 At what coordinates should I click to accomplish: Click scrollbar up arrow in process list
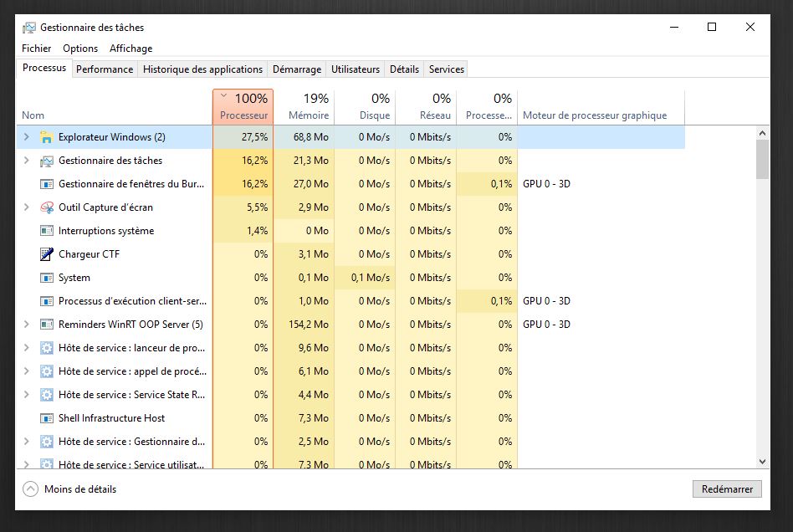coord(763,133)
